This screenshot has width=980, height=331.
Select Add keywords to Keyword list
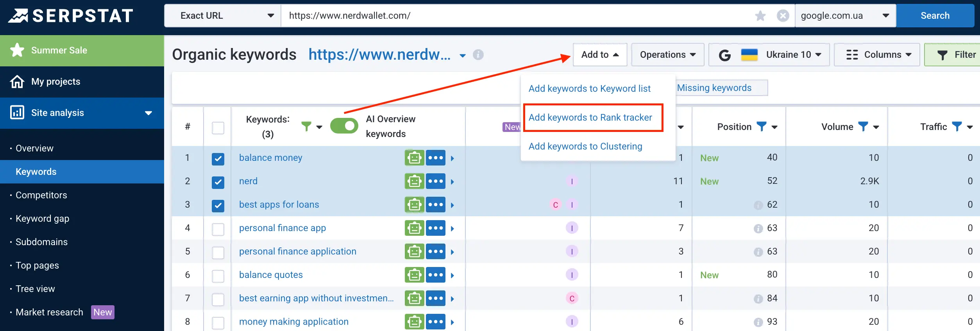pyautogui.click(x=589, y=89)
